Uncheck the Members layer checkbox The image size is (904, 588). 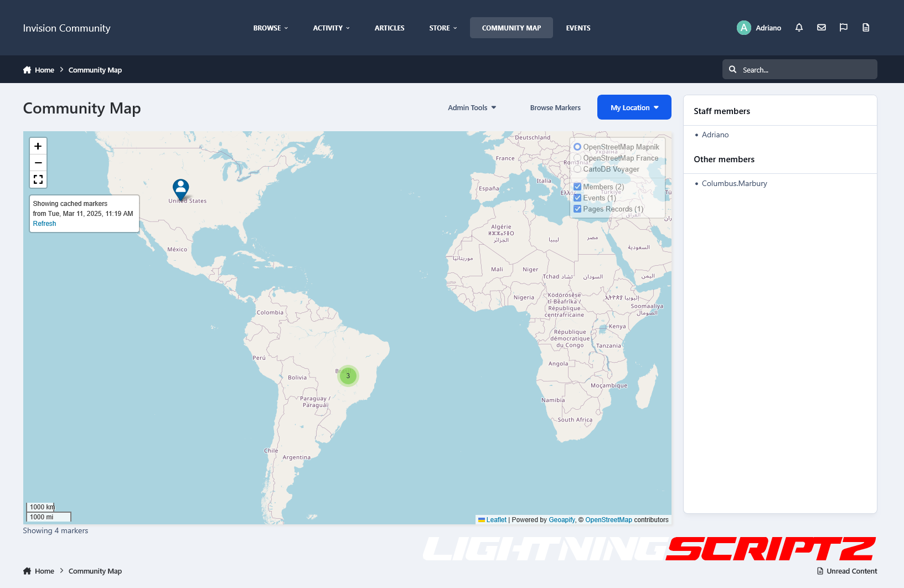click(x=577, y=187)
